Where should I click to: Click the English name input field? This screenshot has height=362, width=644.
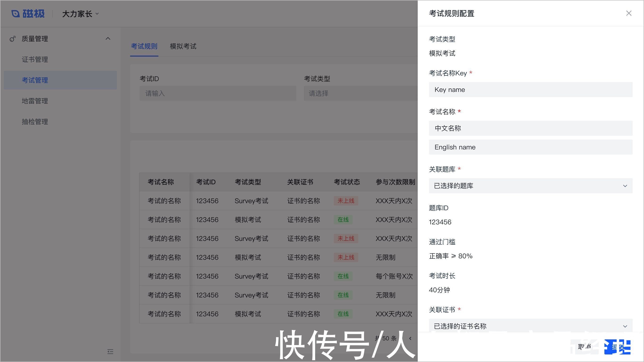click(x=531, y=147)
